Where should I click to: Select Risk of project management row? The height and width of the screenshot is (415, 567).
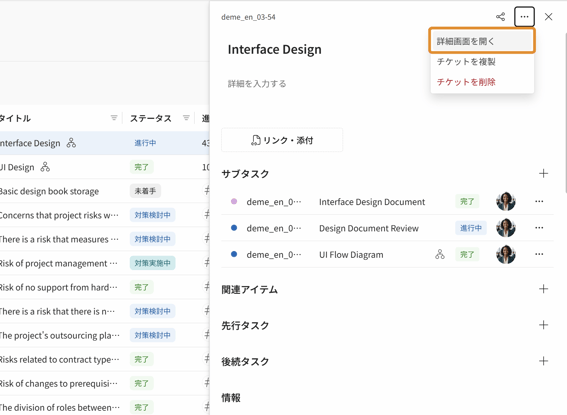coord(59,264)
